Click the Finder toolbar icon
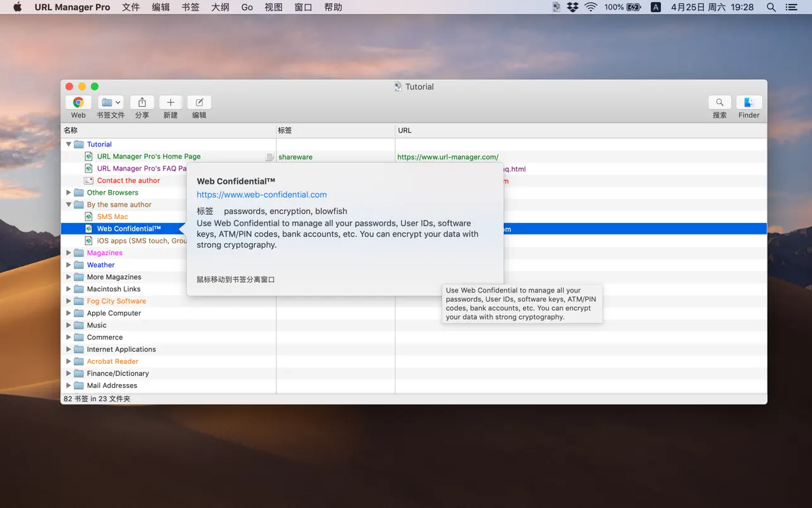The width and height of the screenshot is (812, 508). 749,102
